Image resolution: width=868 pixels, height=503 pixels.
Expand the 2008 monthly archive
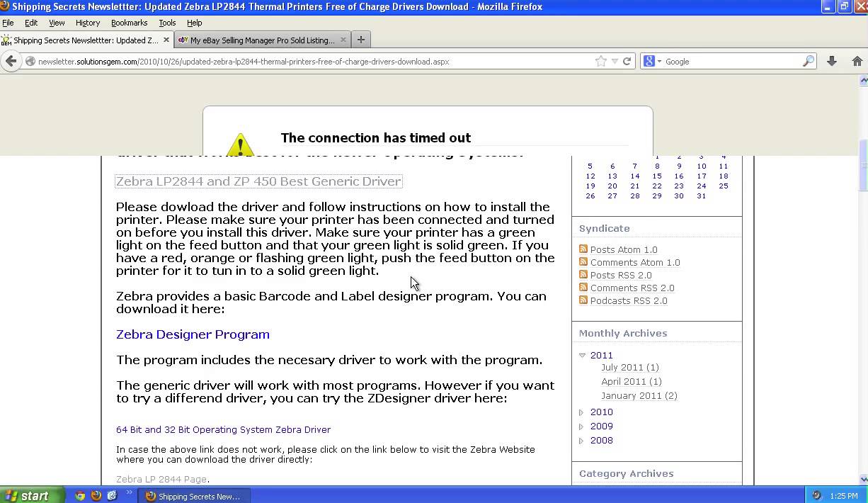582,440
